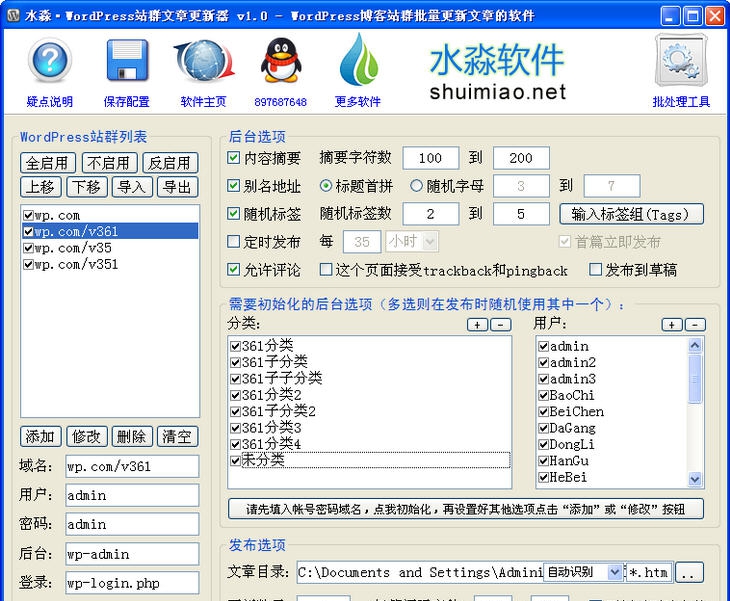The height and width of the screenshot is (601, 730).
Task: Enable trackback和pingback checkbox
Action: [326, 269]
